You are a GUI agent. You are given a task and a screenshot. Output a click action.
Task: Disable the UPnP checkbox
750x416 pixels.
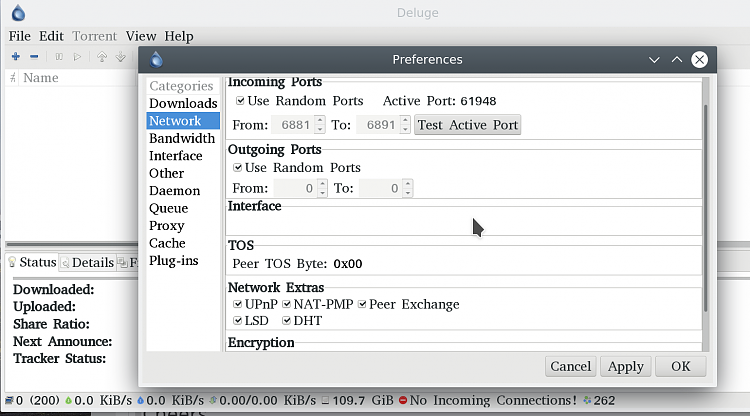[x=238, y=304]
